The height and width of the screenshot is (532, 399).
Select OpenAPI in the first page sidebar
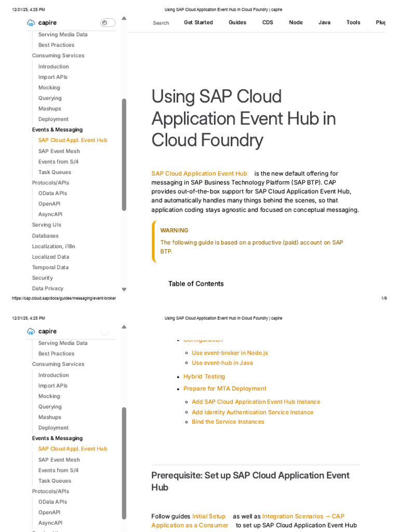(49, 204)
